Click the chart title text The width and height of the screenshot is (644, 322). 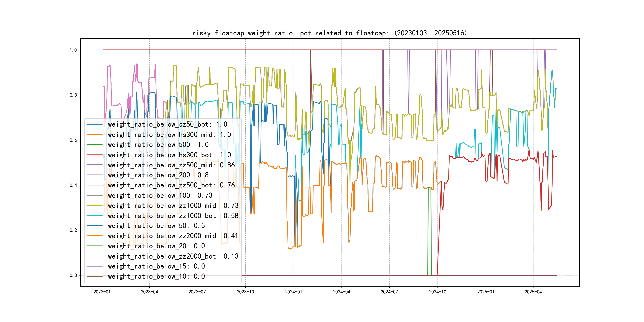click(x=329, y=33)
